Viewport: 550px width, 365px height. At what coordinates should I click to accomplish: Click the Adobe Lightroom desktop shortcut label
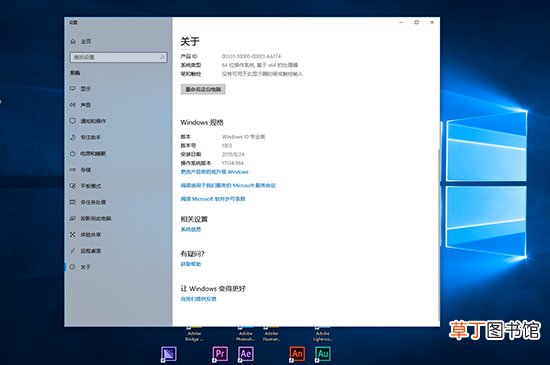coord(323,336)
